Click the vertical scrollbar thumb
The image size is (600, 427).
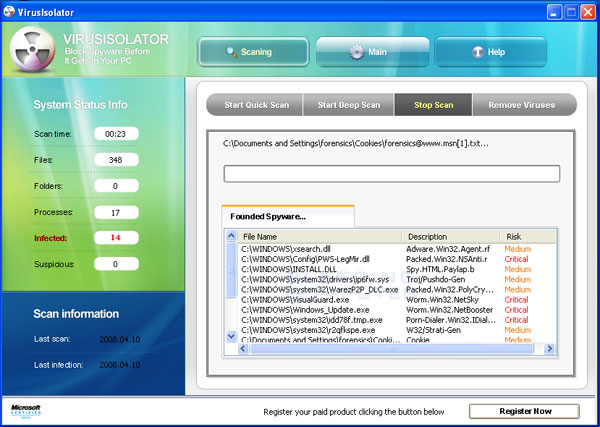pos(231,270)
